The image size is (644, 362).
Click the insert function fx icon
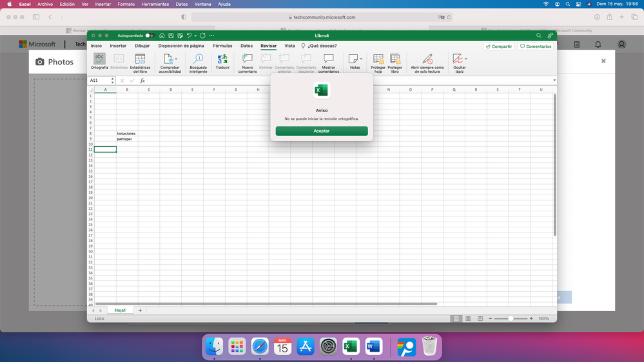pyautogui.click(x=142, y=81)
